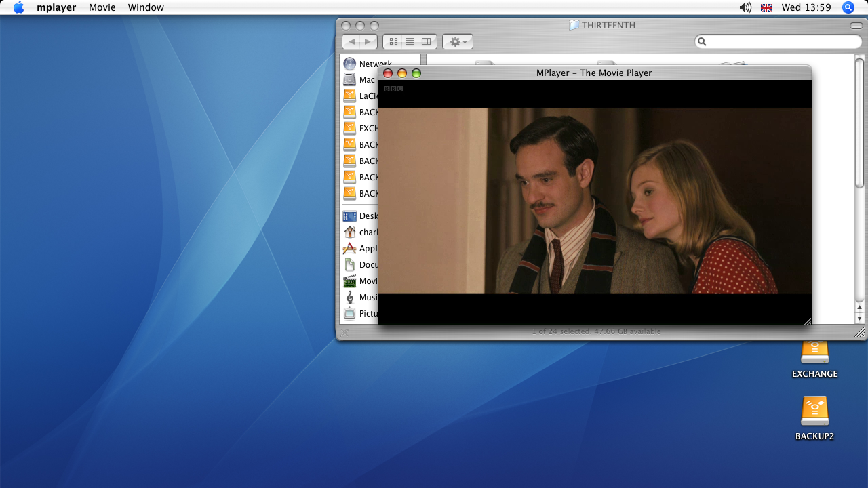Screen dimensions: 868x488
Task: Open Music in Finder sidebar
Action: 359,297
